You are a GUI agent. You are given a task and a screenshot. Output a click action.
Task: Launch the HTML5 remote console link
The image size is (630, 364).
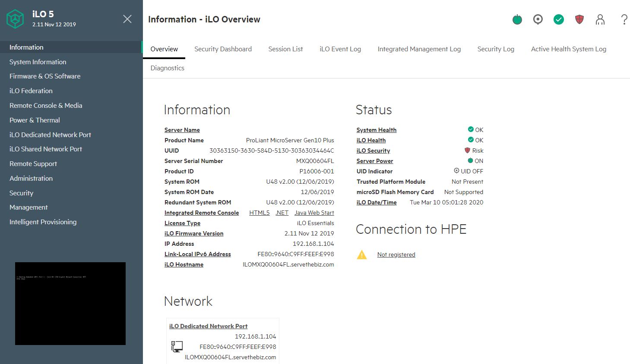(x=259, y=213)
